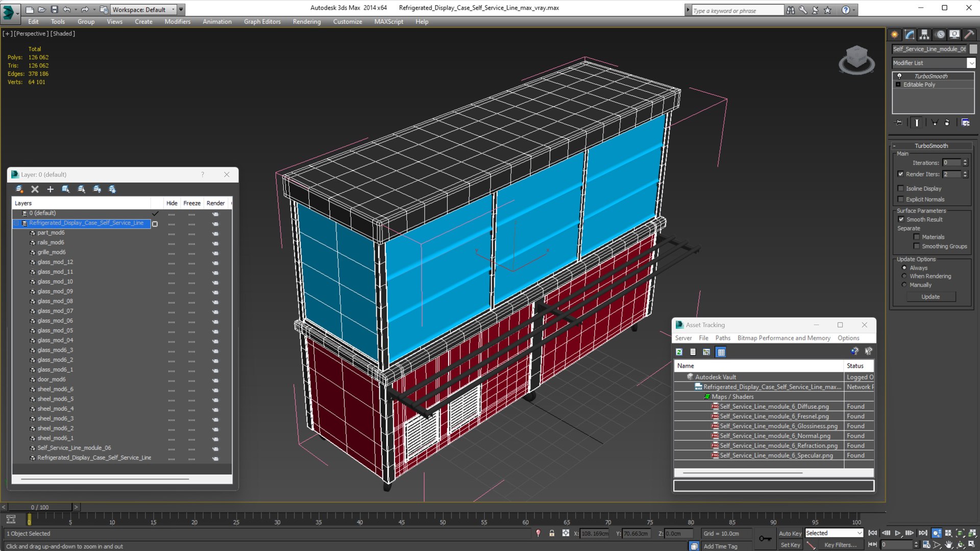This screenshot has height=551, width=980.
Task: Click the Update button in TurboSmooth
Action: click(930, 296)
